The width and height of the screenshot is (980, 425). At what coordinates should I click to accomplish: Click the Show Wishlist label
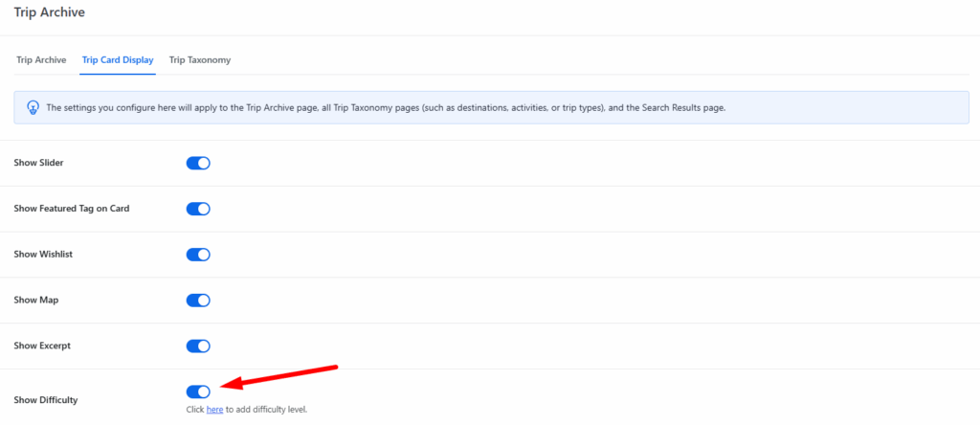coord(44,255)
